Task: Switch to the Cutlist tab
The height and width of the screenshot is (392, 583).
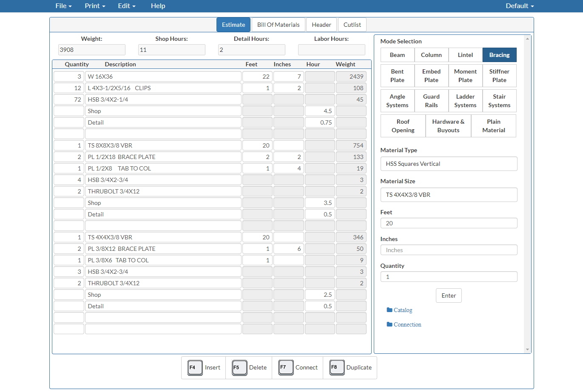Action: pos(352,25)
